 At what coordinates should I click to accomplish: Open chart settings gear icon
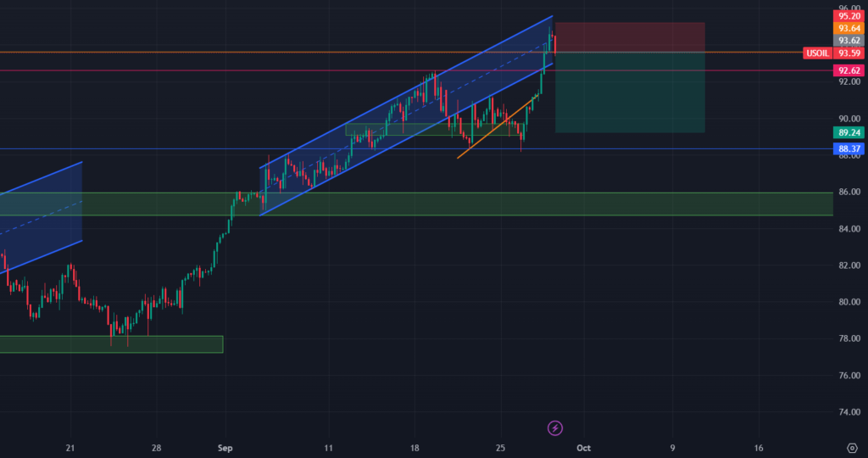point(852,448)
